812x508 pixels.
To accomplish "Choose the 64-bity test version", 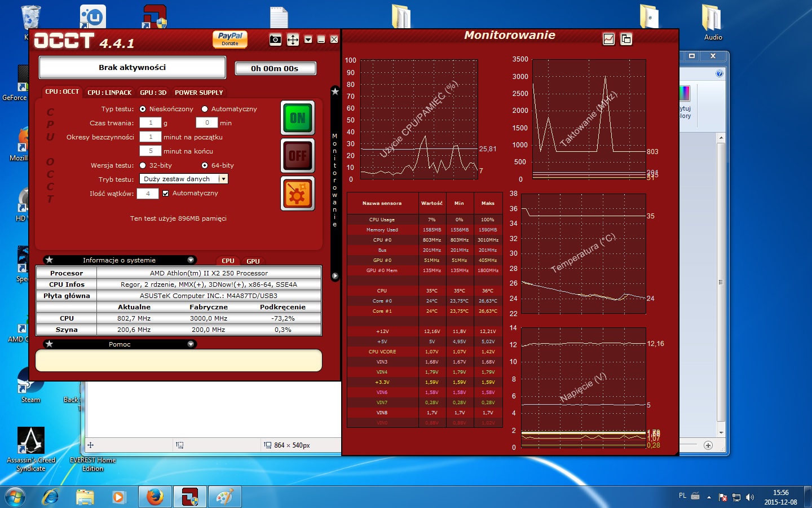I will pyautogui.click(x=205, y=165).
